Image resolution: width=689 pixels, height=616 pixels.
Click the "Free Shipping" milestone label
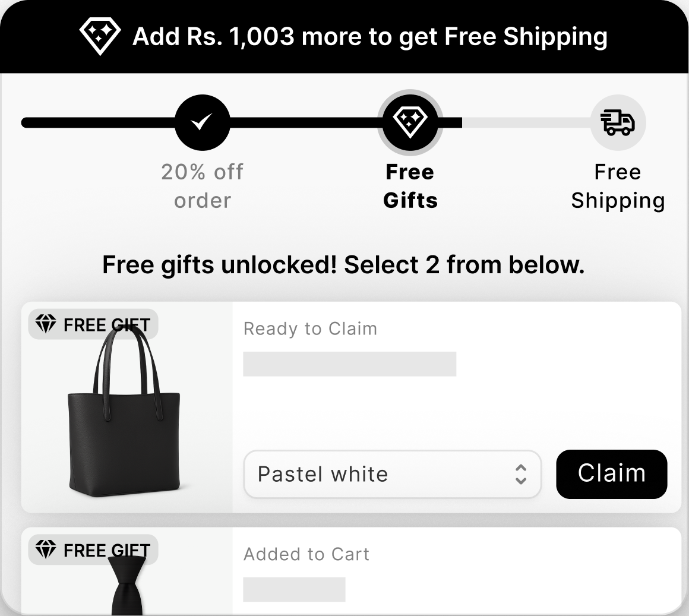tap(618, 186)
